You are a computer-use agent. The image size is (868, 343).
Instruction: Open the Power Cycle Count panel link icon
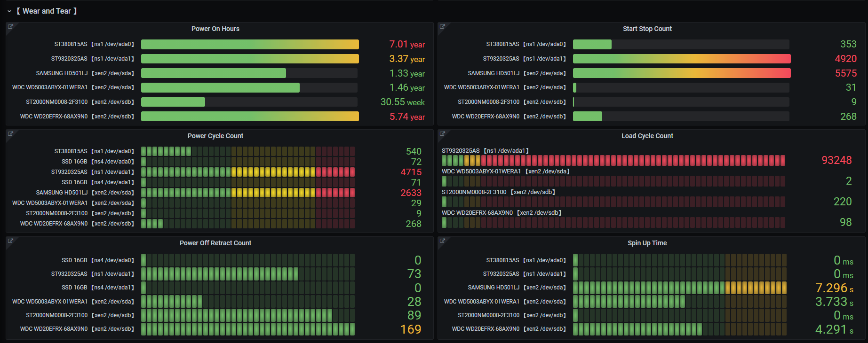10,134
